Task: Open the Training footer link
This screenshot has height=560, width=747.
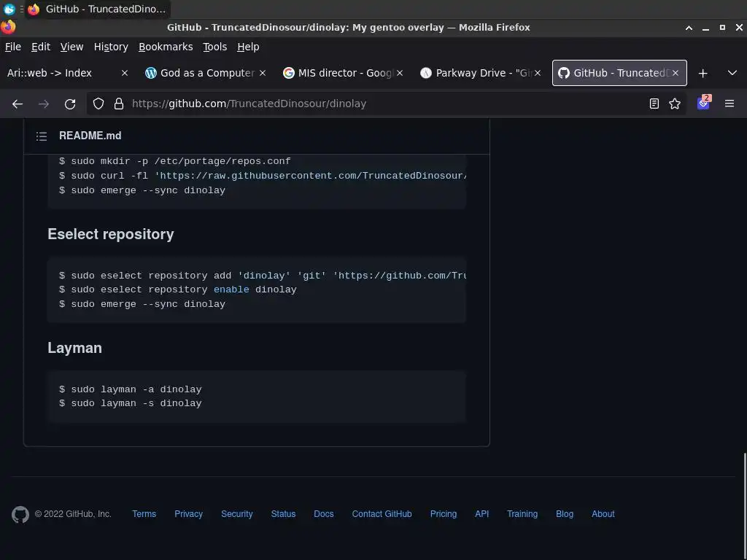Action: click(522, 514)
